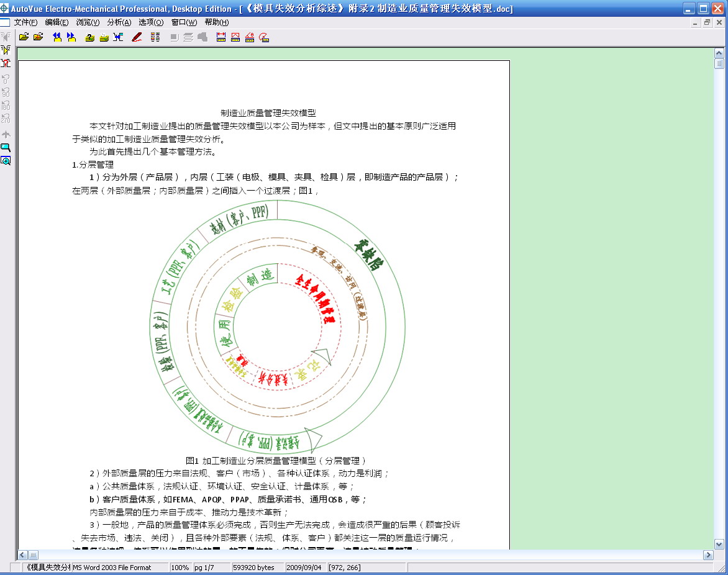This screenshot has height=575, width=728.
Task: Click the vertical scrollbar up arrow
Action: (x=719, y=53)
